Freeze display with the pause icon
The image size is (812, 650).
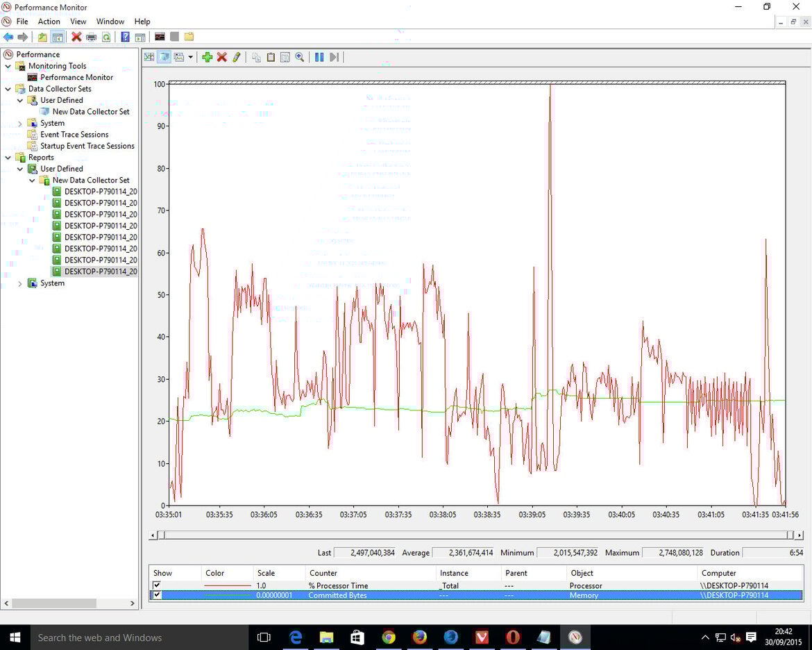319,57
